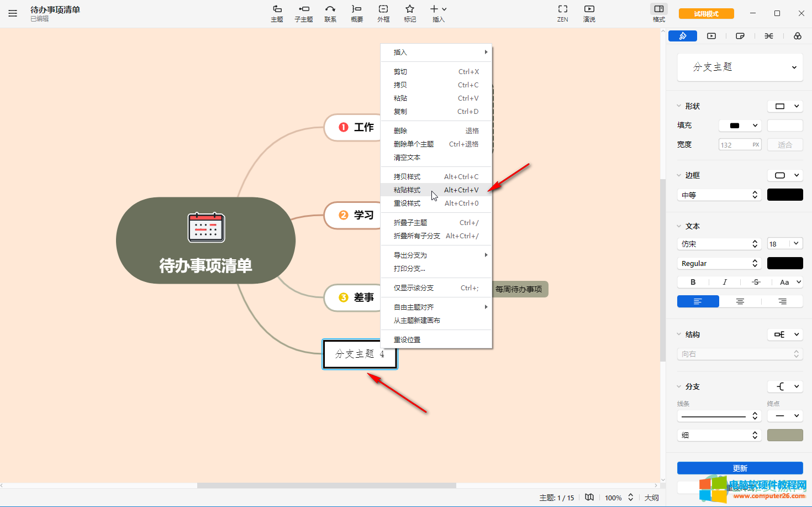This screenshot has height=507, width=812.
Task: Collapse the 分支 section
Action: (679, 386)
